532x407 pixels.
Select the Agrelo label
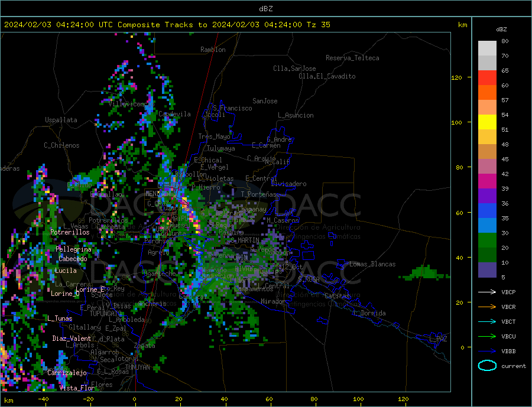(x=158, y=252)
